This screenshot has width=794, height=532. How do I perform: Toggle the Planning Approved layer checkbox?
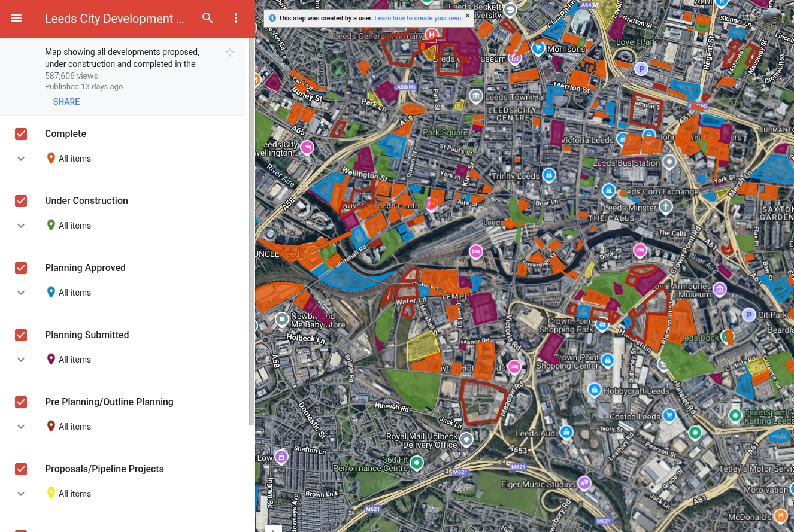21,268
